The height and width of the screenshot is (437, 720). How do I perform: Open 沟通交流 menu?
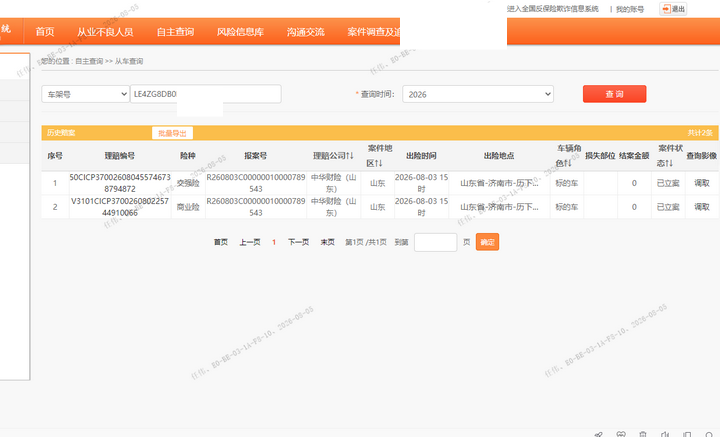coord(305,32)
